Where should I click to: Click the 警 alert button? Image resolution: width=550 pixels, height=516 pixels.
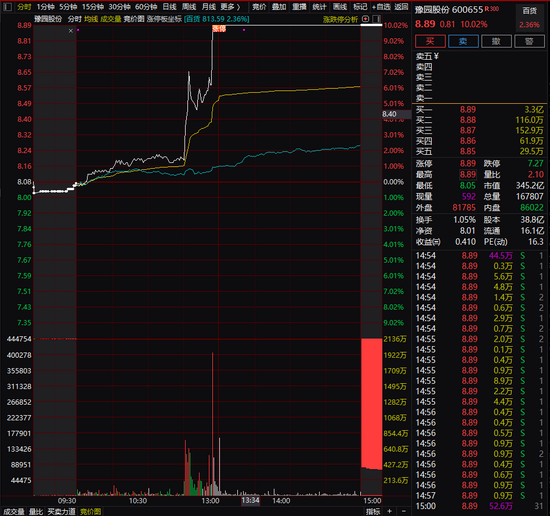[x=529, y=41]
